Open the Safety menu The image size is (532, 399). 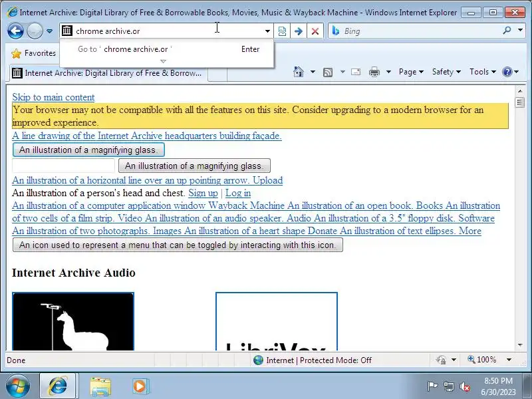pyautogui.click(x=446, y=72)
